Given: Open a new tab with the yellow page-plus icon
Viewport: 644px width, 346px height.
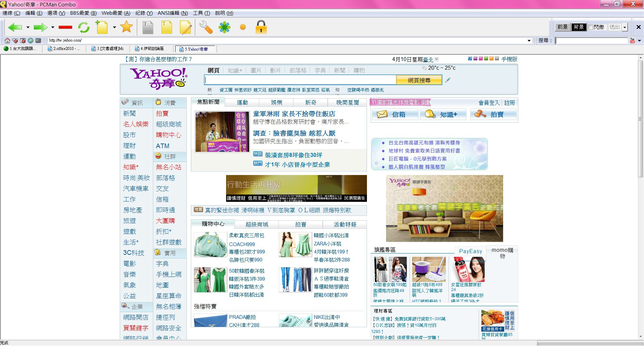Looking at the screenshot, I should click(102, 27).
